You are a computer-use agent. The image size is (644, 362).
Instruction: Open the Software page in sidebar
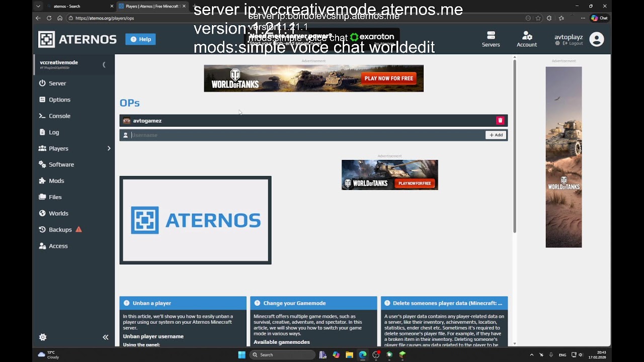click(61, 164)
